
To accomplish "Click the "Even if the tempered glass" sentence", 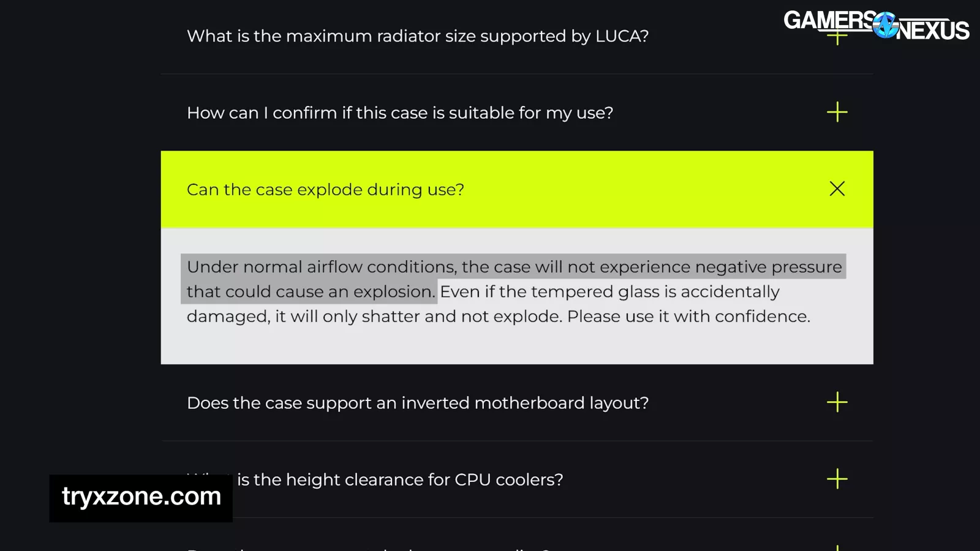I will point(609,291).
